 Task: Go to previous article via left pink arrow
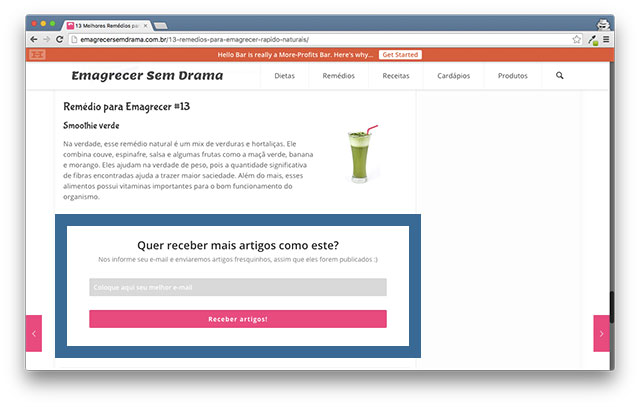pos(33,333)
